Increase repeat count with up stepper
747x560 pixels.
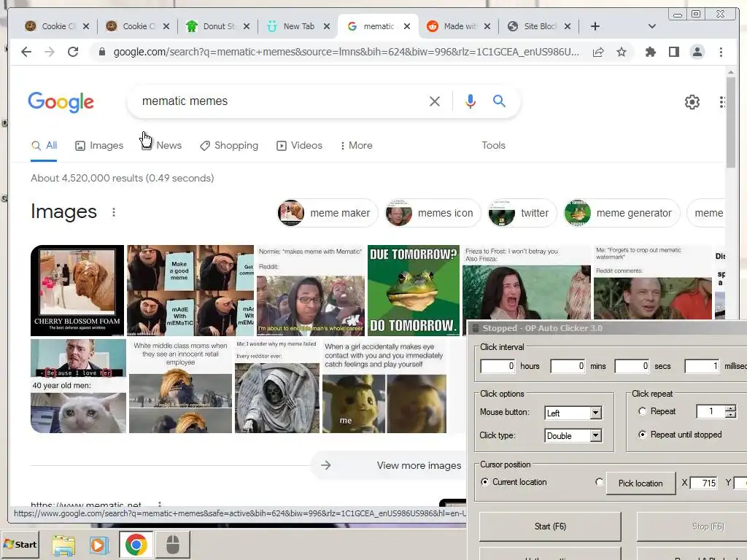click(x=730, y=408)
